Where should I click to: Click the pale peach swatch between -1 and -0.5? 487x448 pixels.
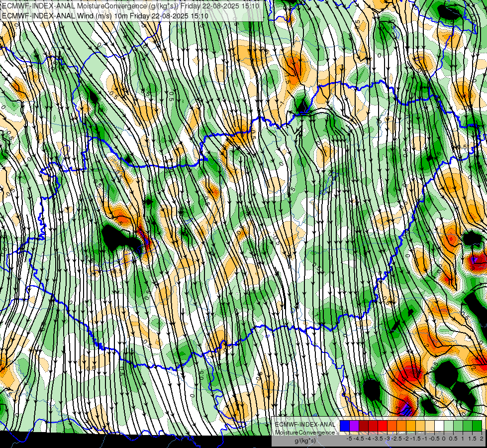tap(430, 426)
